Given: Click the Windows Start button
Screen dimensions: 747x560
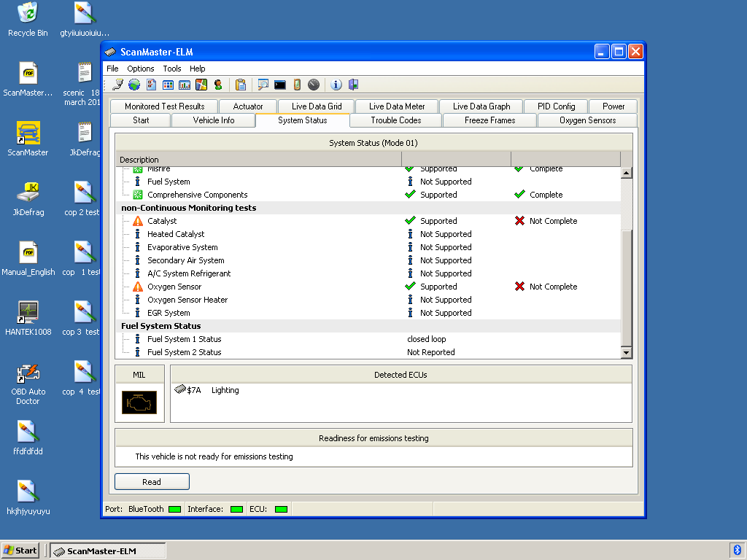Looking at the screenshot, I should 20,551.
